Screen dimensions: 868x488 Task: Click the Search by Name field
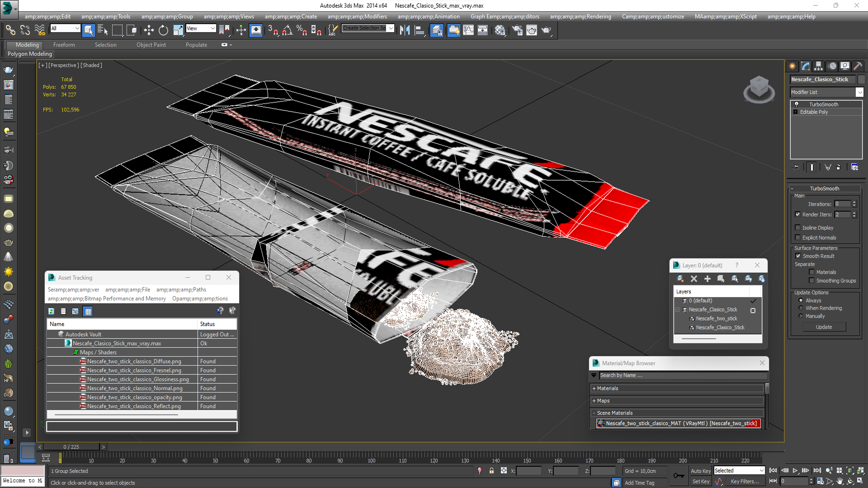[683, 375]
